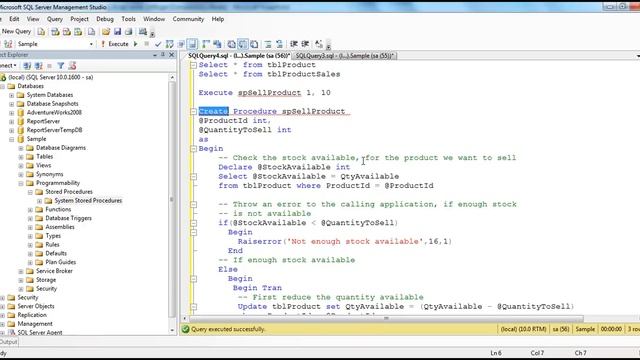The height and width of the screenshot is (360, 640).
Task: Collapse the Stored Procedures folder
Action: coord(30,192)
